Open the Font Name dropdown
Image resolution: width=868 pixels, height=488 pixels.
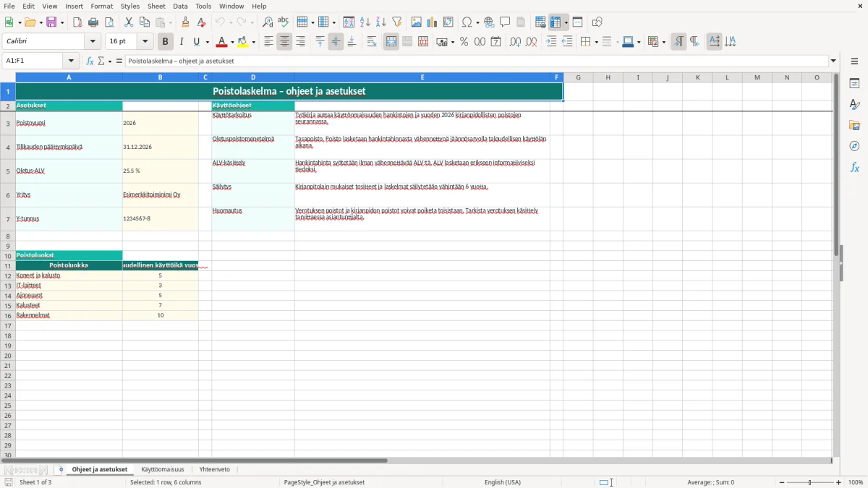coord(93,42)
